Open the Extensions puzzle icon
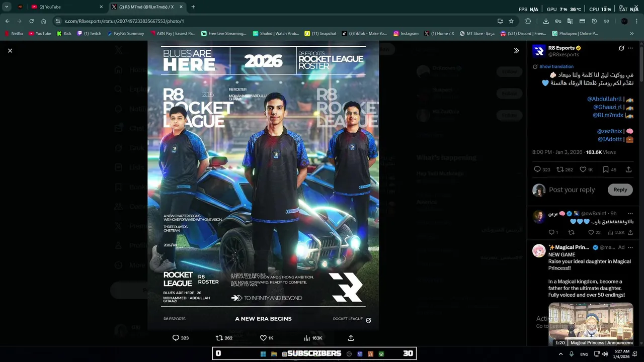Viewport: 644px width, 362px height. 528,21
